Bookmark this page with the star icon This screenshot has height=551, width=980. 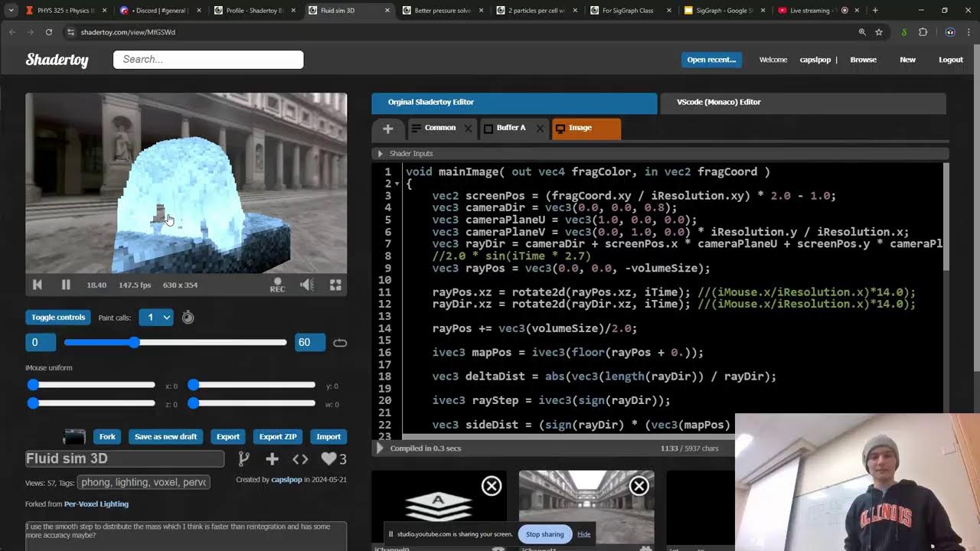tap(879, 32)
